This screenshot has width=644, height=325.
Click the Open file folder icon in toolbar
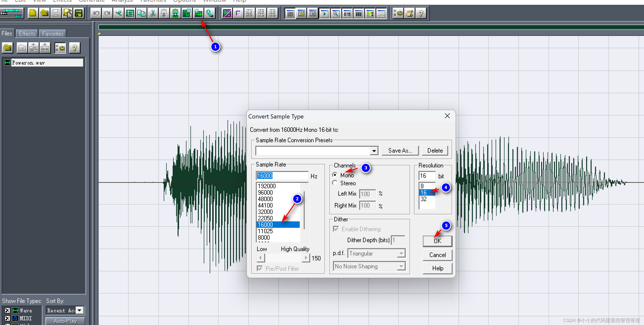[44, 13]
